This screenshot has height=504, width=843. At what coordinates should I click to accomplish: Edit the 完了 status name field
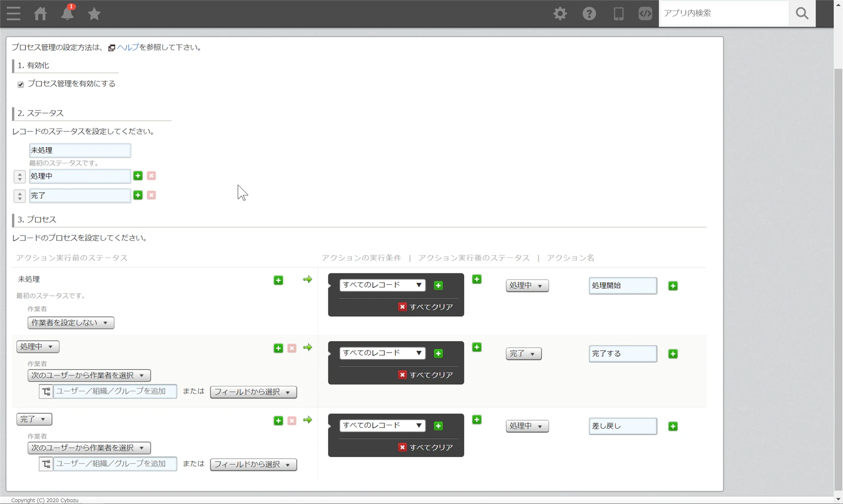point(80,195)
